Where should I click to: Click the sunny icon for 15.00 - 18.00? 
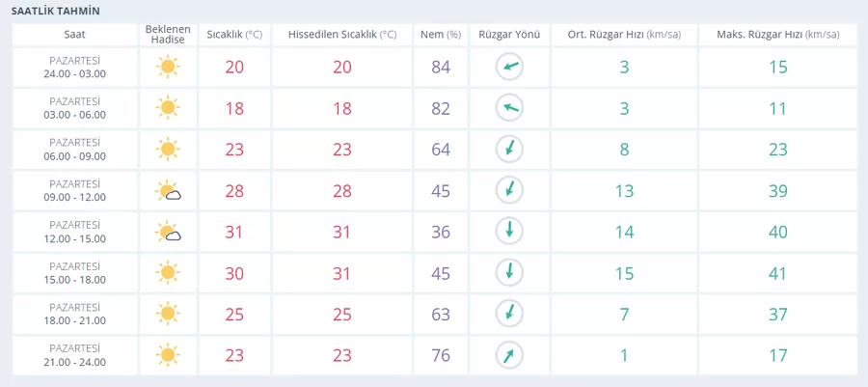click(x=168, y=273)
